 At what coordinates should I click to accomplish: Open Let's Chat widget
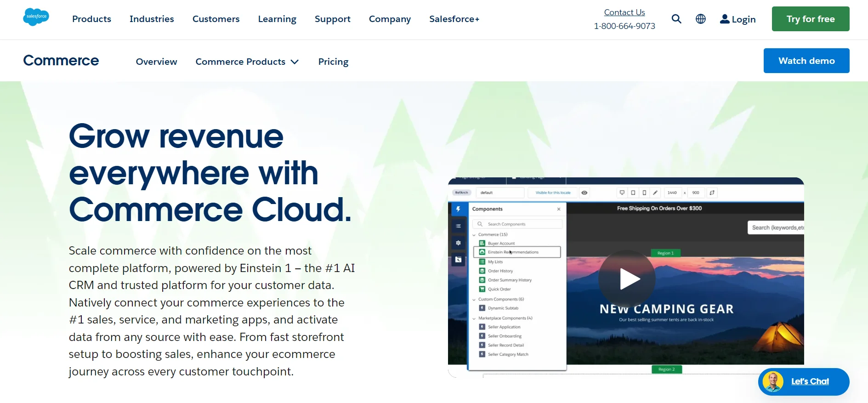(804, 382)
